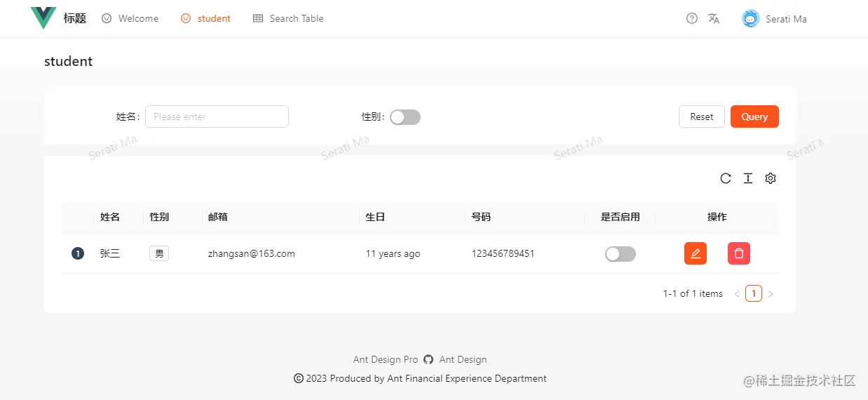Delete 张三 with the red trash button
868x400 pixels.
point(739,253)
